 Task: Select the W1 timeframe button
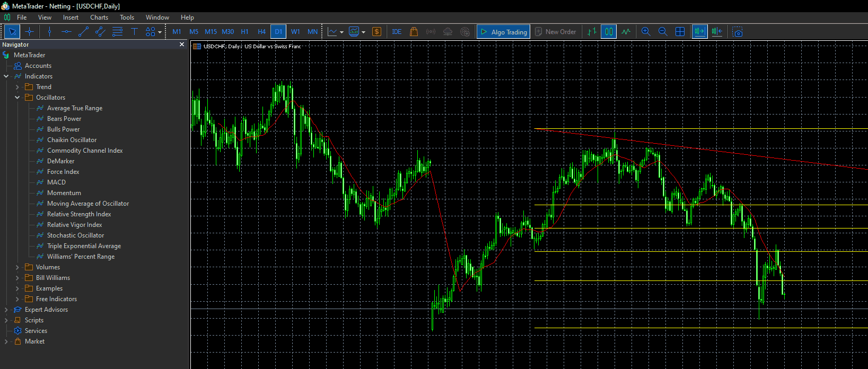click(x=295, y=32)
